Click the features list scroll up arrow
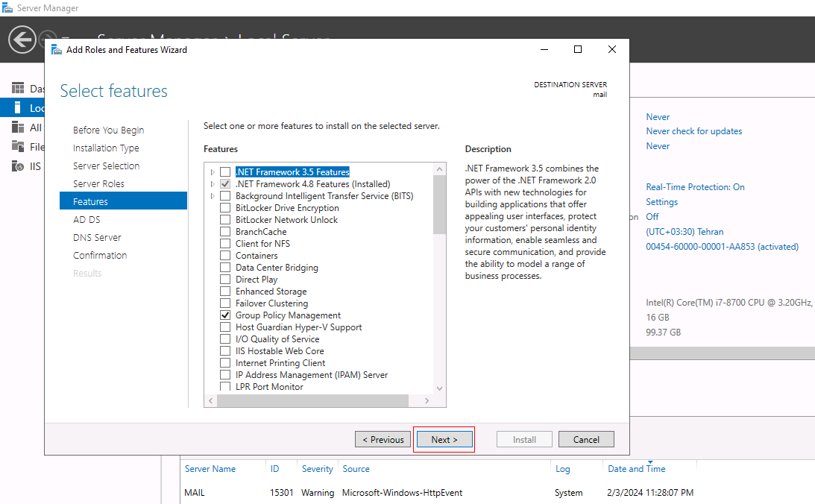 click(x=440, y=169)
